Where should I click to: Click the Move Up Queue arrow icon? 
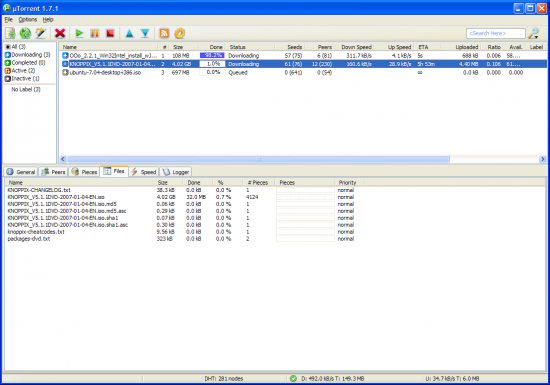point(129,33)
